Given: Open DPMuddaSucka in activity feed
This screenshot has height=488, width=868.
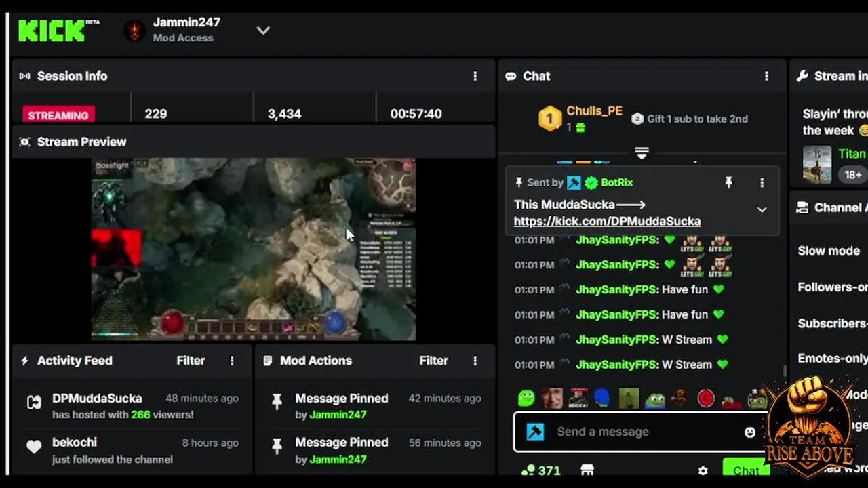Looking at the screenshot, I should pos(97,399).
